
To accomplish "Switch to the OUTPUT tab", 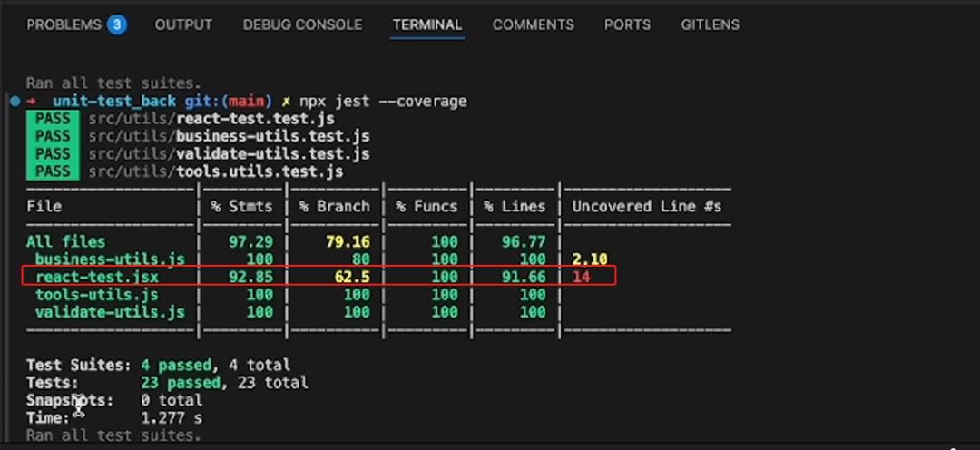I will pyautogui.click(x=183, y=24).
